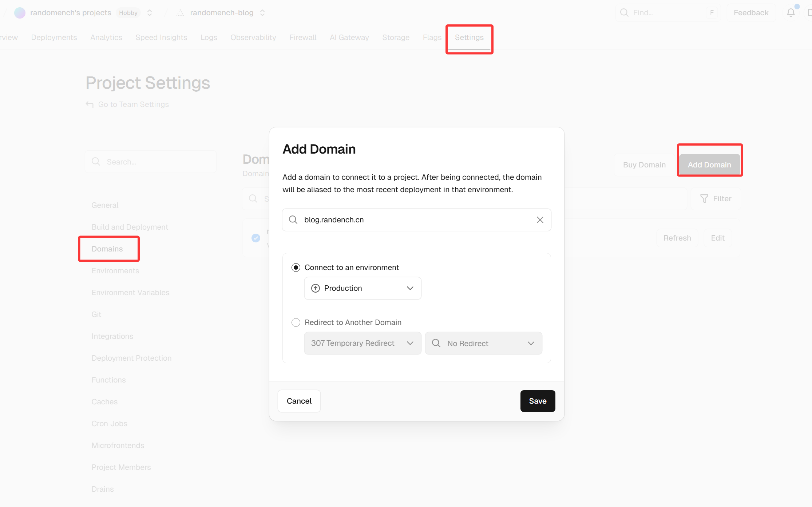Clear the domain input with X icon

pos(540,220)
